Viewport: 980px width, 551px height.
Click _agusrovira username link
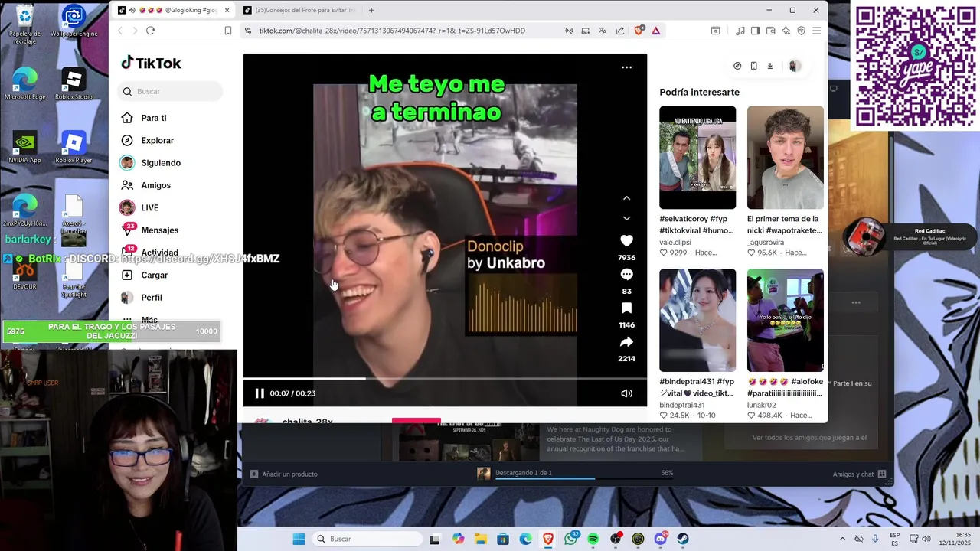[x=766, y=242]
